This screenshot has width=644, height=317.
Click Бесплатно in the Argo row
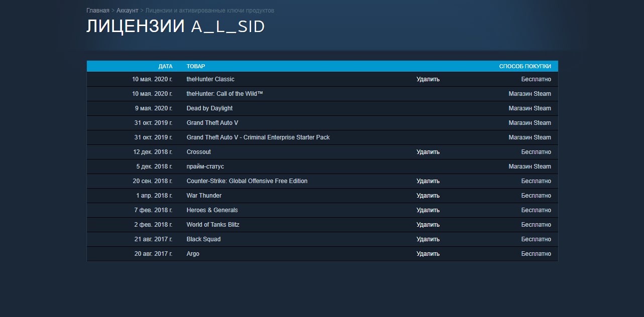[536, 254]
